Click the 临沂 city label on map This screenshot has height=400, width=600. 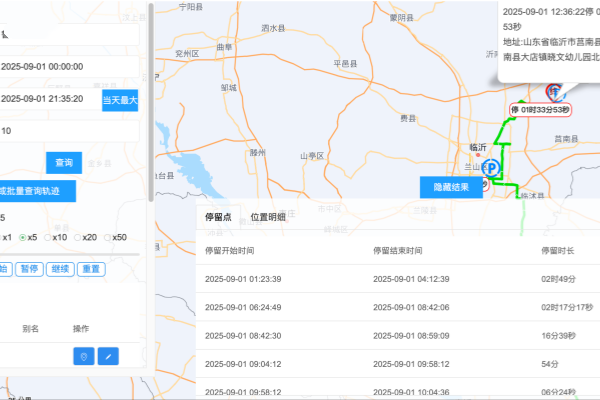(x=478, y=147)
